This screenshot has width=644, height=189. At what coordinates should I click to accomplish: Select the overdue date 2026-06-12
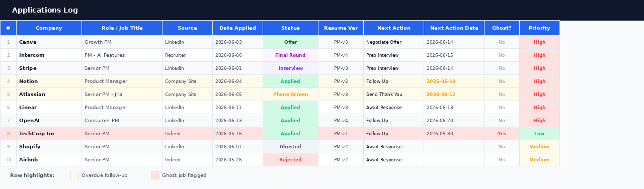[x=454, y=94]
